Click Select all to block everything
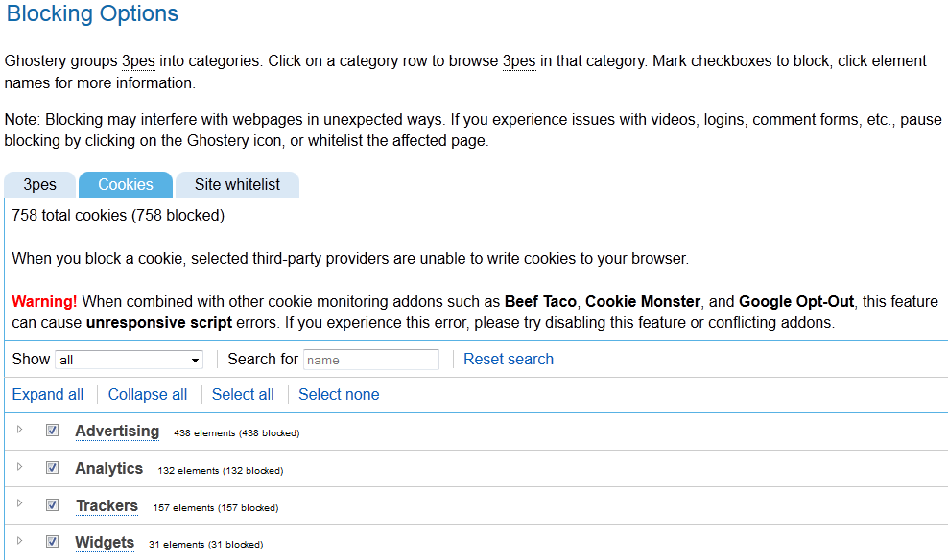948x560 pixels. pyautogui.click(x=243, y=394)
